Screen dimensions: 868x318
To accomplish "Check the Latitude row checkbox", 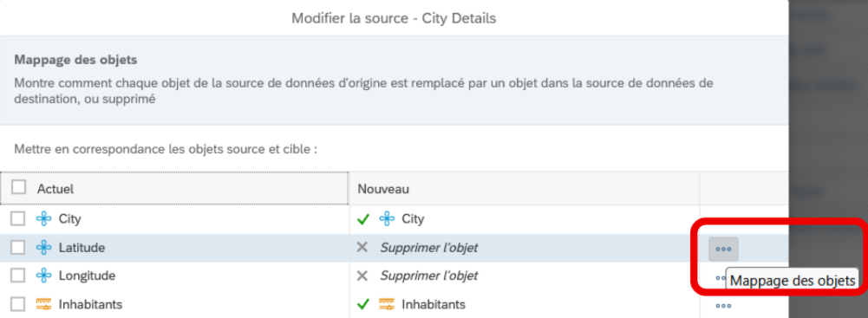I will (x=17, y=248).
